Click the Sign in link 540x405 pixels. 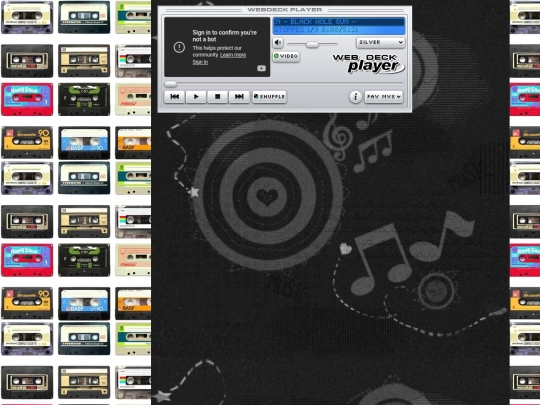(200, 62)
